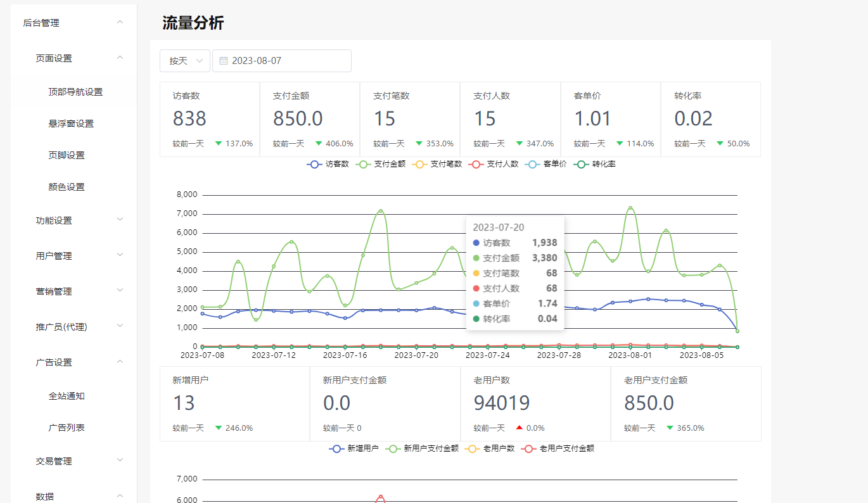Click the 流量分析 page title
The height and width of the screenshot is (503, 868).
pos(193,23)
